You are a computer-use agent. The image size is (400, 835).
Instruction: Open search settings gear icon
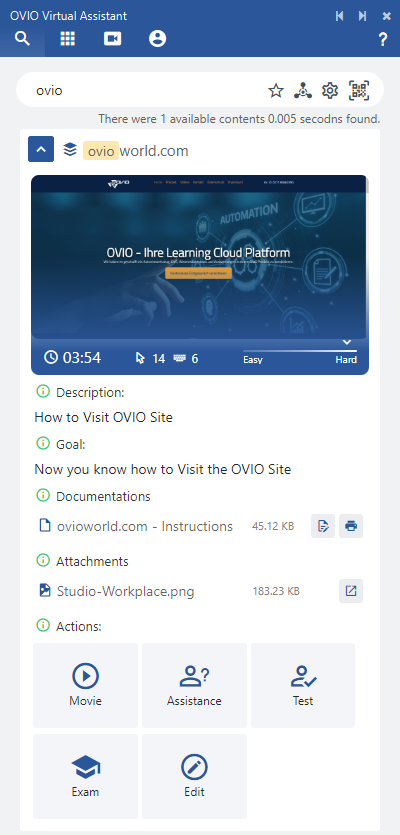click(330, 91)
